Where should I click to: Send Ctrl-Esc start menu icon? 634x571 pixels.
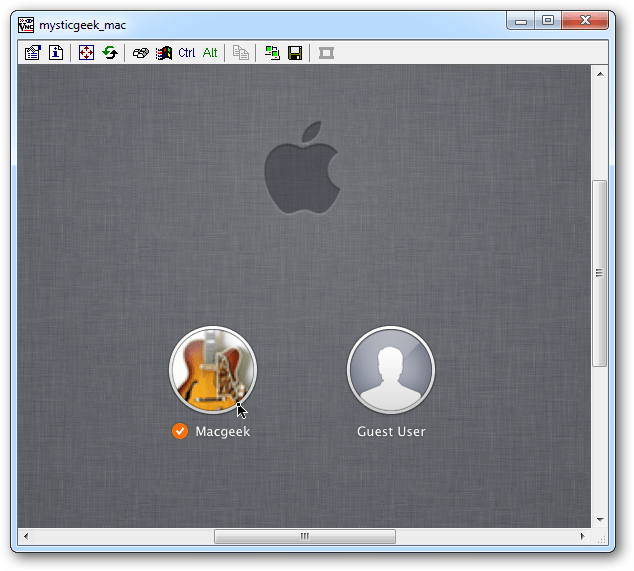[164, 53]
